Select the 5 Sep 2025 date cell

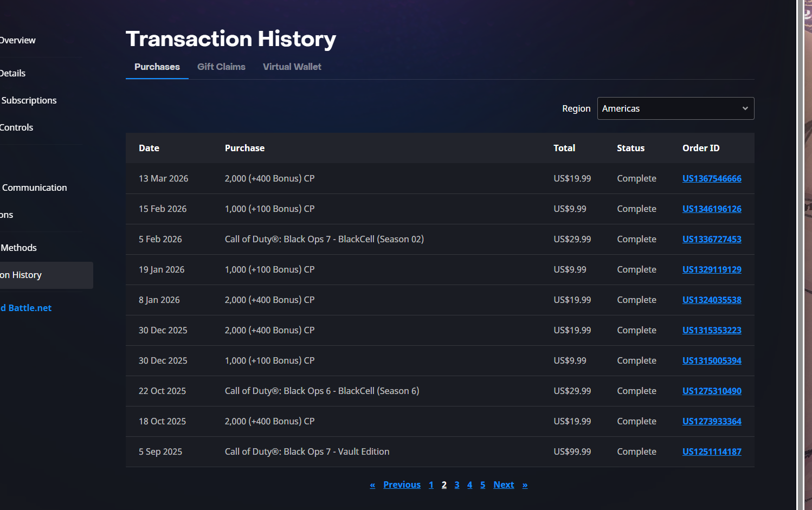click(x=160, y=451)
